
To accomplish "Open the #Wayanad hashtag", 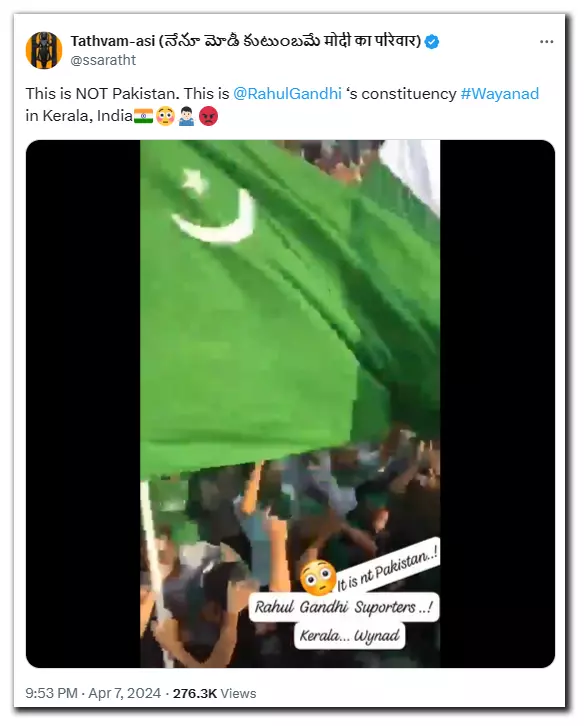I will point(500,94).
